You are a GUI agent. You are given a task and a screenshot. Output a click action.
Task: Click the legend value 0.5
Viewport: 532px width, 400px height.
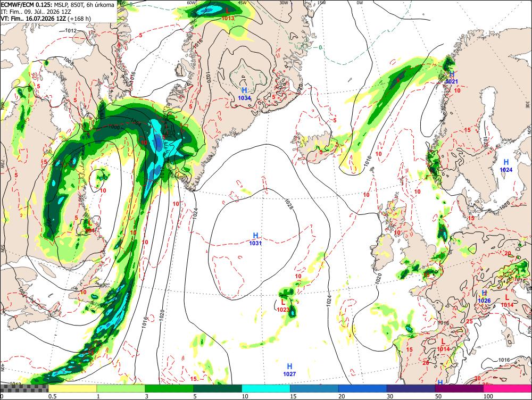[52, 396]
